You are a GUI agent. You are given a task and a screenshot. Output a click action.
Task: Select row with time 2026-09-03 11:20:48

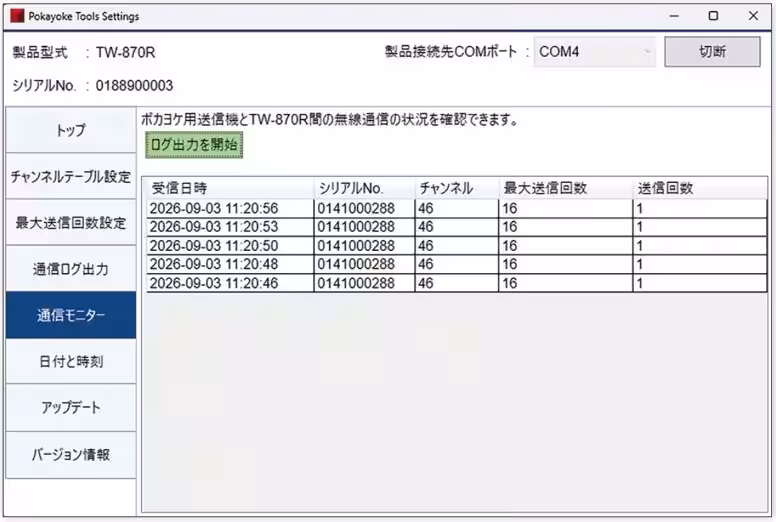456,264
